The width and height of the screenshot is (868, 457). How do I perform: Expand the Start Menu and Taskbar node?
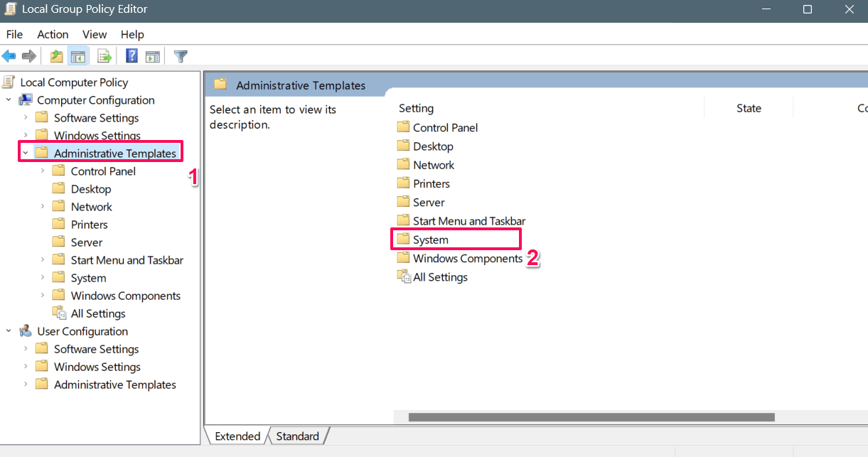tap(43, 259)
